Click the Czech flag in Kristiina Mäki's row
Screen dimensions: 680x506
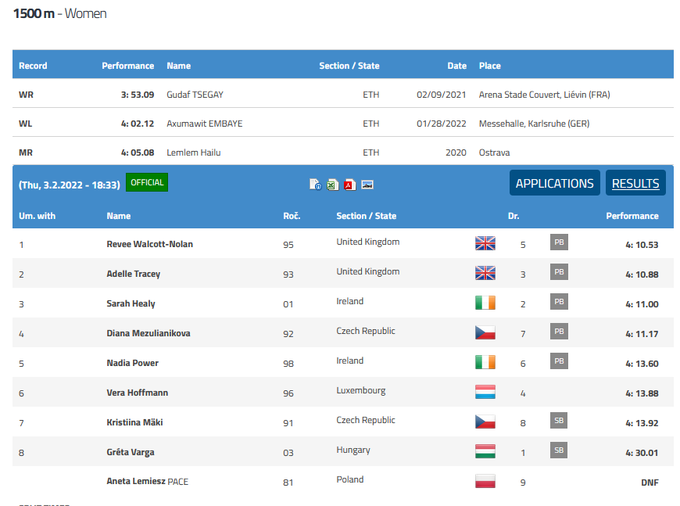[485, 421]
